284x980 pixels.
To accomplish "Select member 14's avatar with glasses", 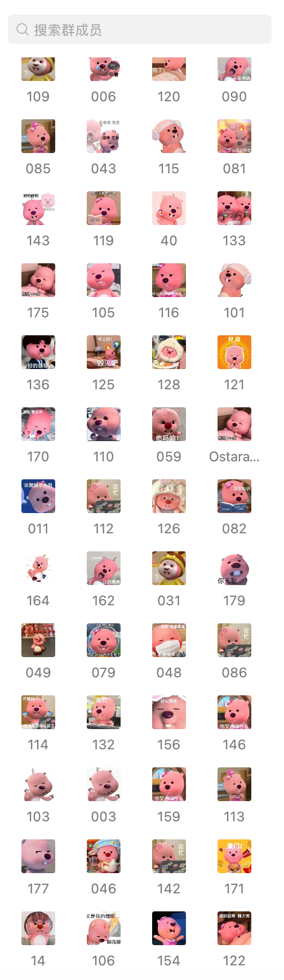I will tap(38, 928).
